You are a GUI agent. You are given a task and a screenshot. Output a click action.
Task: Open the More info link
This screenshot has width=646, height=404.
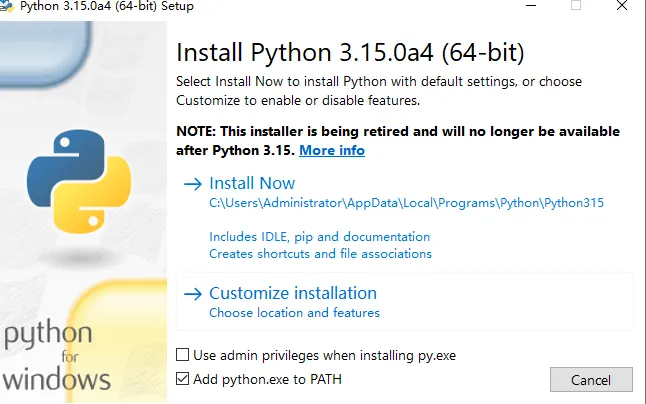[332, 151]
